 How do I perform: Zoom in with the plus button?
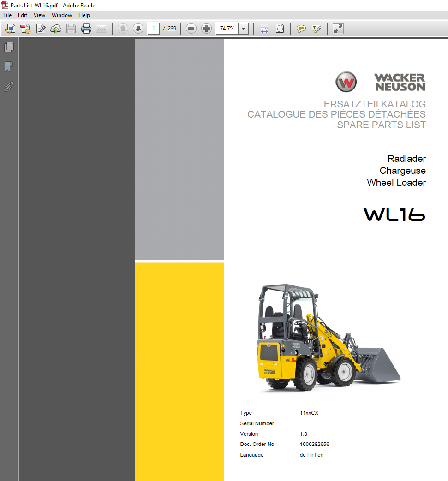tap(206, 28)
